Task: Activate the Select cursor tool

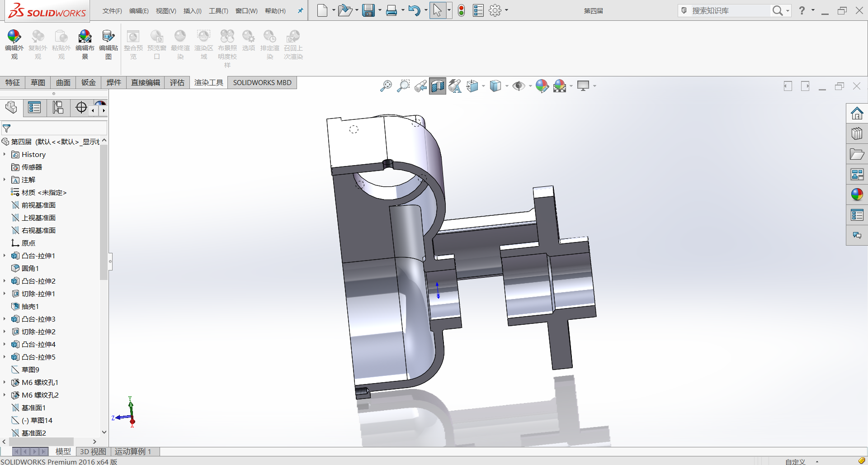Action: (437, 10)
